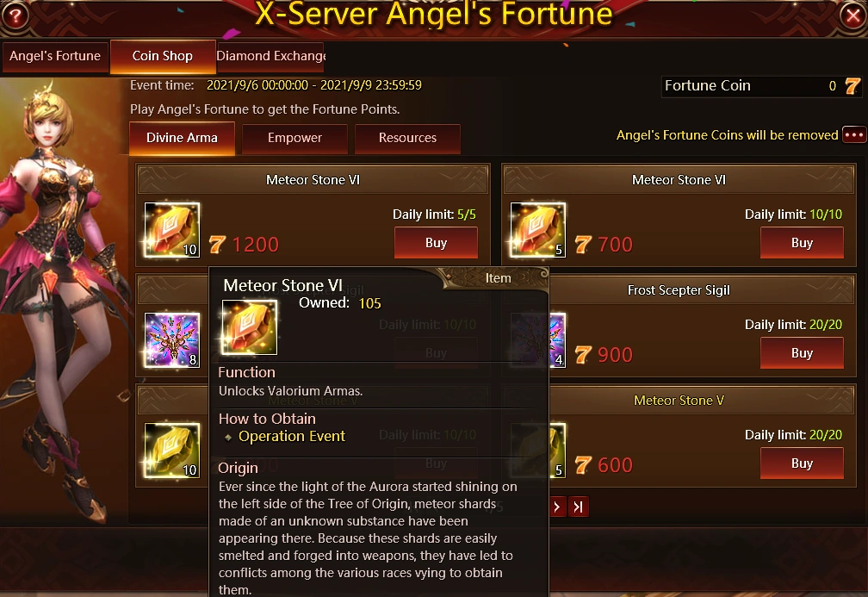Buy Frost Scepter Sigil for 900
The width and height of the screenshot is (868, 597).
(x=802, y=353)
